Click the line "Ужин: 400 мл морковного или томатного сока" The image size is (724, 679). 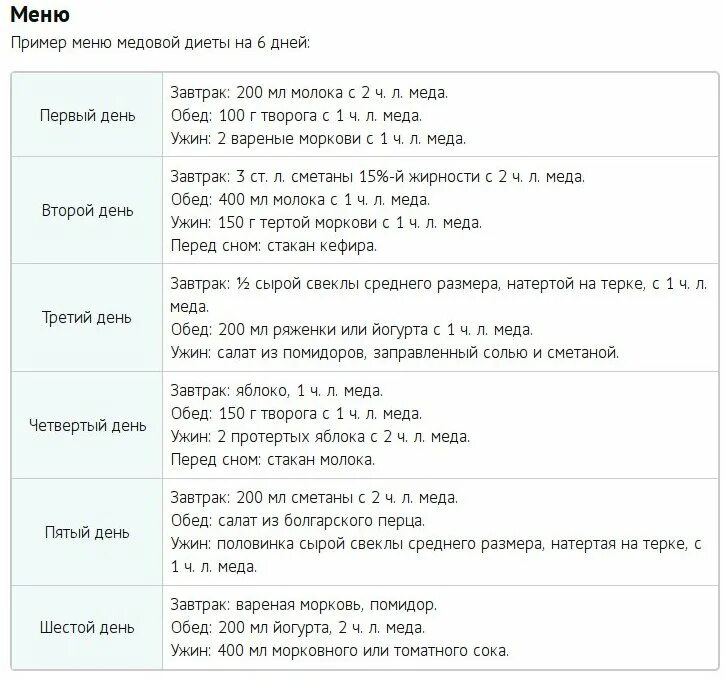[339, 651]
